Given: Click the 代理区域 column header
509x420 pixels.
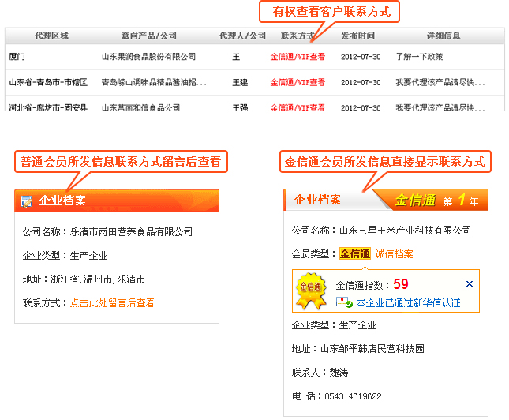Looking at the screenshot, I should 51,36.
